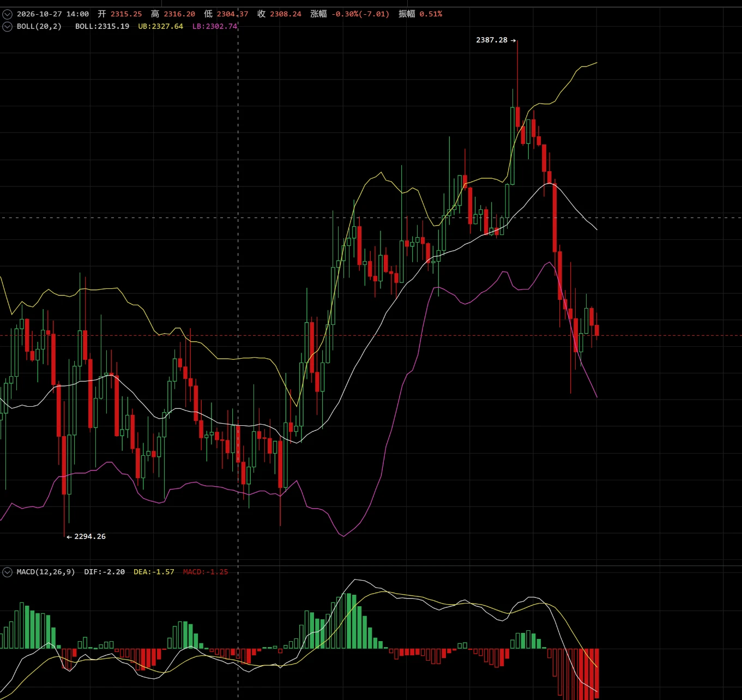Viewport: 742px width, 700px height.
Task: Toggle the chevron beside MACD(12,26,9)
Action: pos(7,572)
